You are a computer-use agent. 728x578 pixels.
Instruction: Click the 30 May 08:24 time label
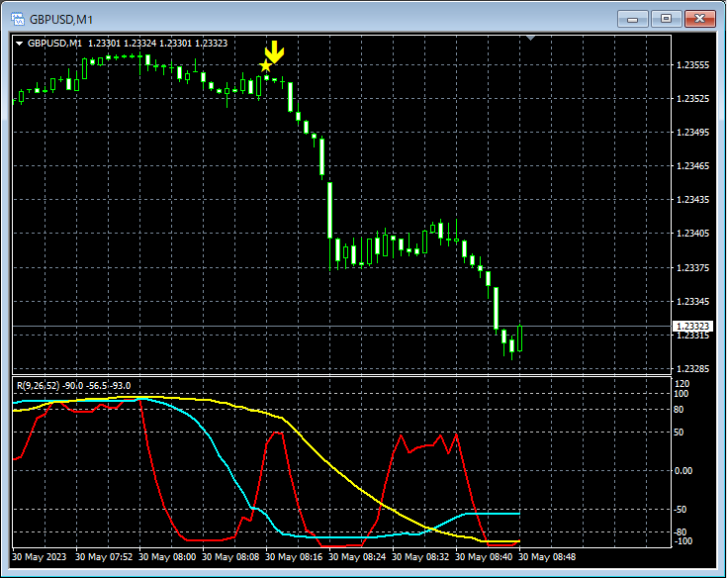(357, 556)
